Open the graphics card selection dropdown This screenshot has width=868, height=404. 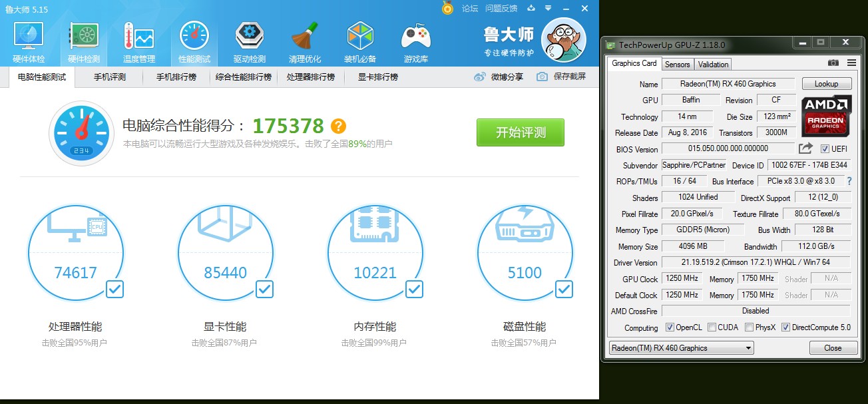(748, 347)
